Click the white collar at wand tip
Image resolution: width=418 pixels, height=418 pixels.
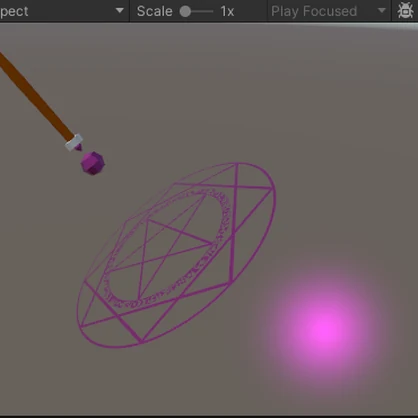(74, 142)
